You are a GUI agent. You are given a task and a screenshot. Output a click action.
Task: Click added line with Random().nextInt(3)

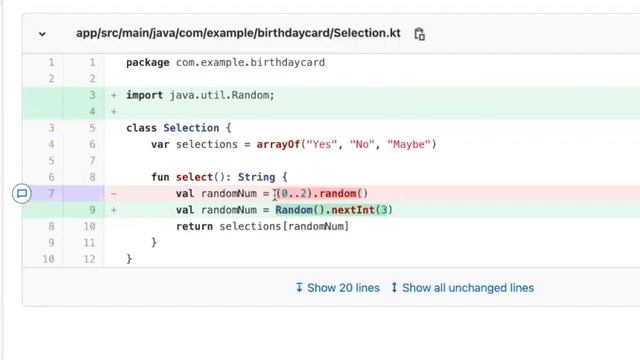(x=284, y=210)
